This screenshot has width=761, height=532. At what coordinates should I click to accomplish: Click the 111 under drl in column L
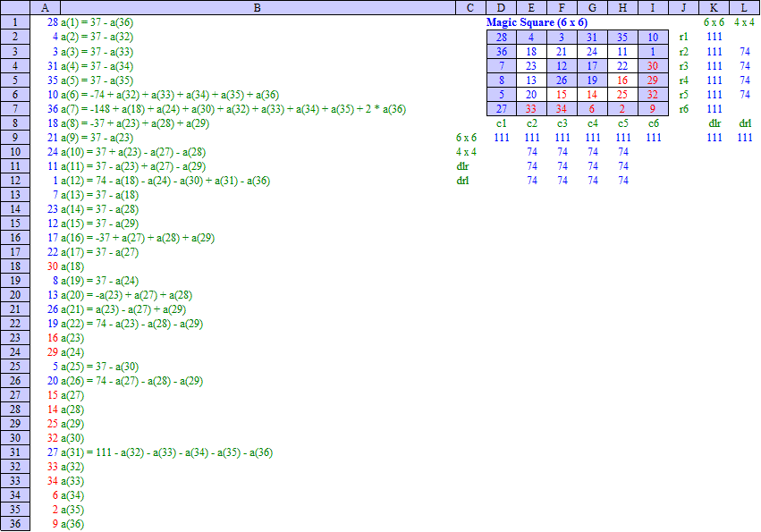tap(745, 138)
